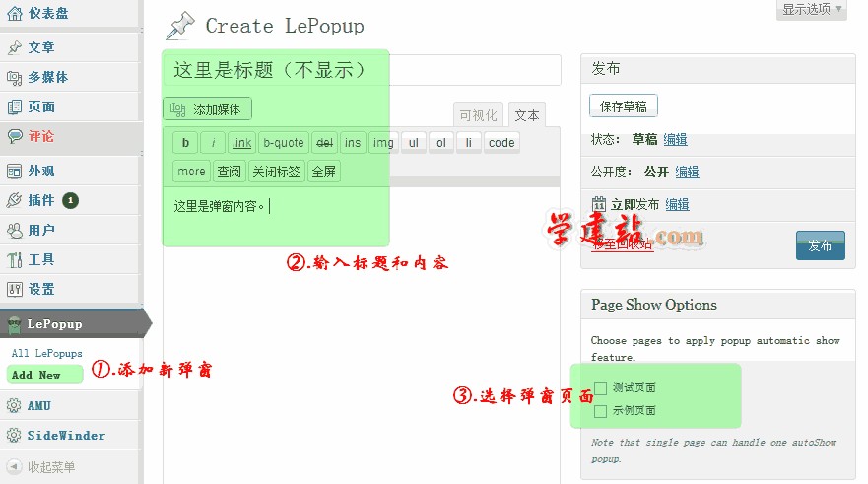This screenshot has height=484, width=868.
Task: Click the code toolbar button
Action: tap(501, 143)
